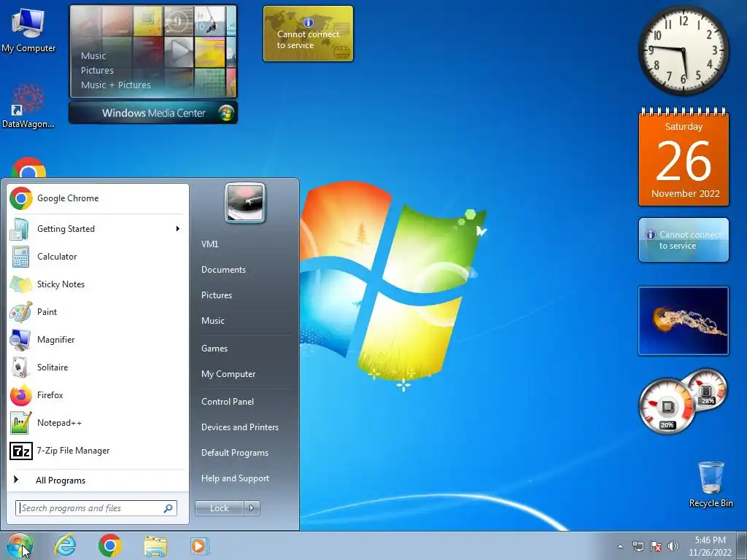Launch Windows Media Player from taskbar
The width and height of the screenshot is (747, 560).
click(x=199, y=546)
